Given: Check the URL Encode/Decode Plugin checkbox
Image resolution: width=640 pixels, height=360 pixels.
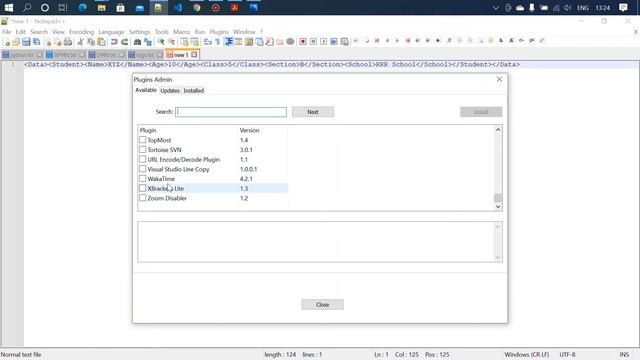Looking at the screenshot, I should pyautogui.click(x=142, y=159).
